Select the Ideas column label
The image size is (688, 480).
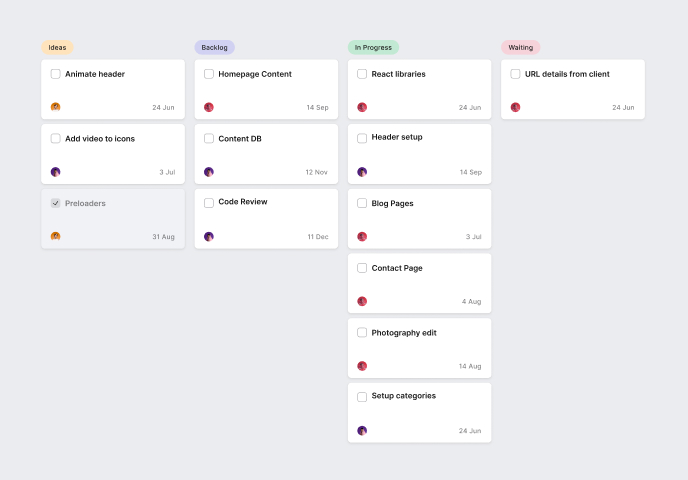coord(57,47)
